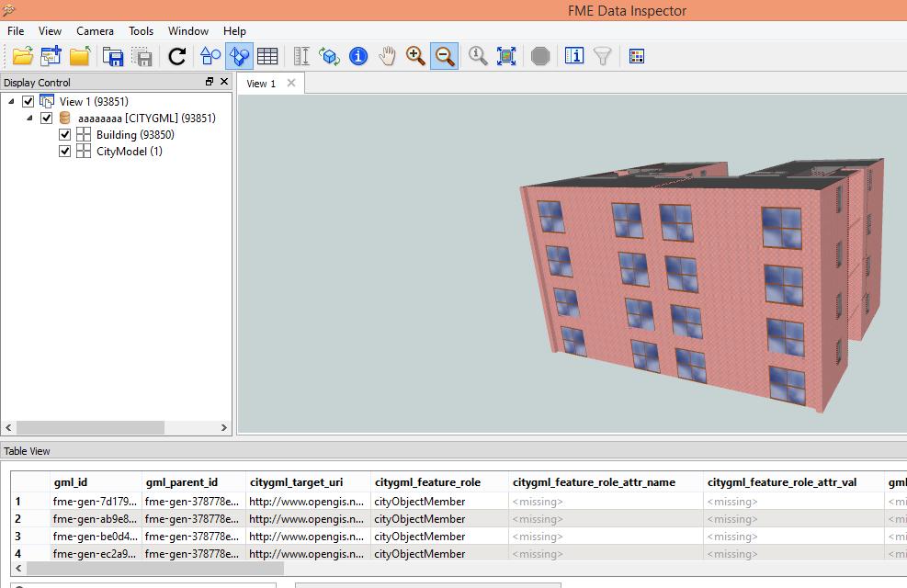Click the Save Selected Data As icon
This screenshot has width=907, height=588.
click(142, 56)
